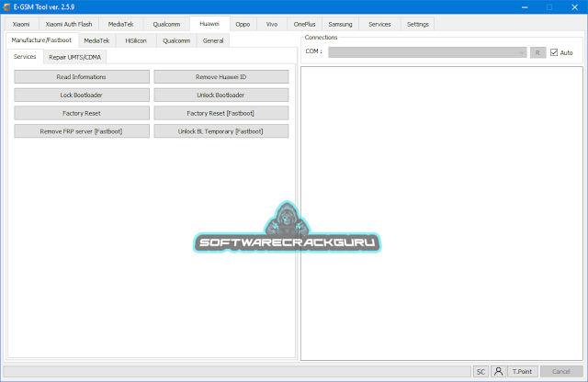Click the Unlock Bootloader button
Image resolution: width=588 pixels, height=382 pixels.
[x=220, y=95]
